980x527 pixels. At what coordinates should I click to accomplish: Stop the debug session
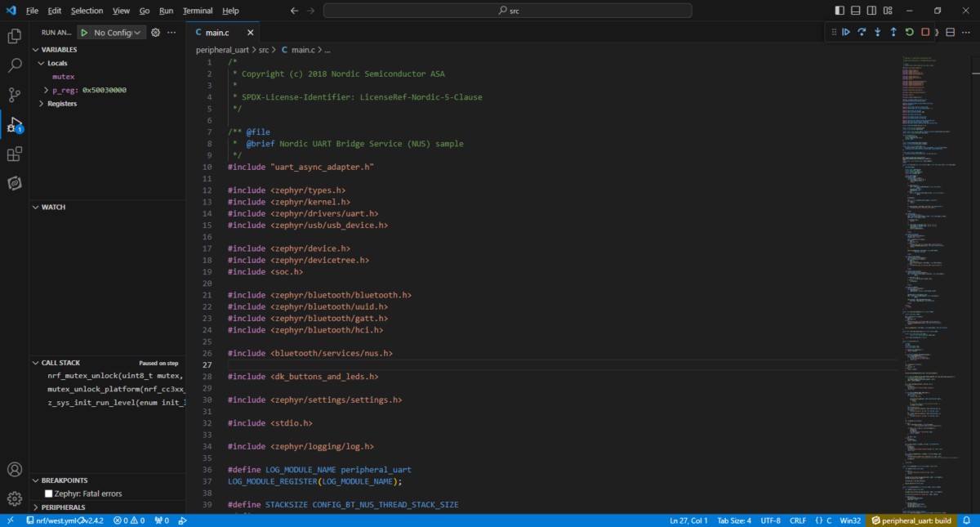(925, 32)
